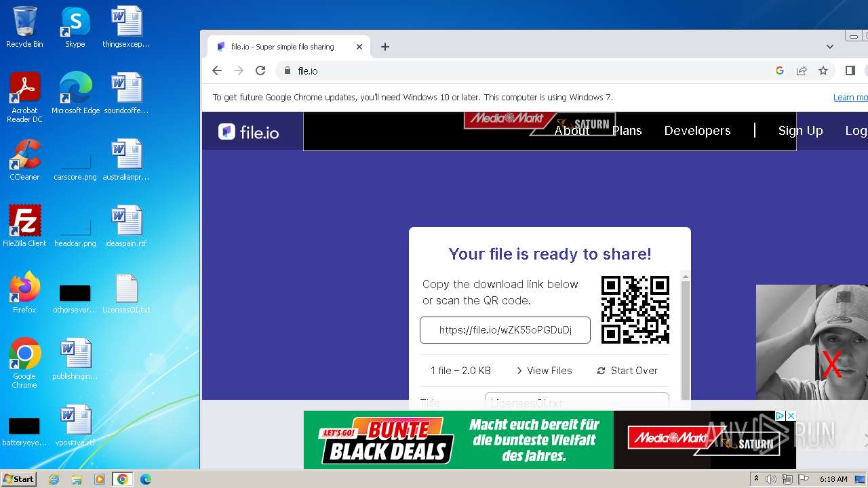The image size is (868, 488).
Task: Switch to file.io Super simple file sharing tab
Action: coord(290,47)
